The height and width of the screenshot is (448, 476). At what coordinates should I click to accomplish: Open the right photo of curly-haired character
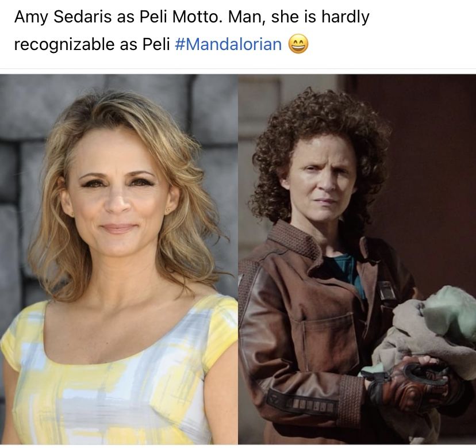tap(357, 259)
